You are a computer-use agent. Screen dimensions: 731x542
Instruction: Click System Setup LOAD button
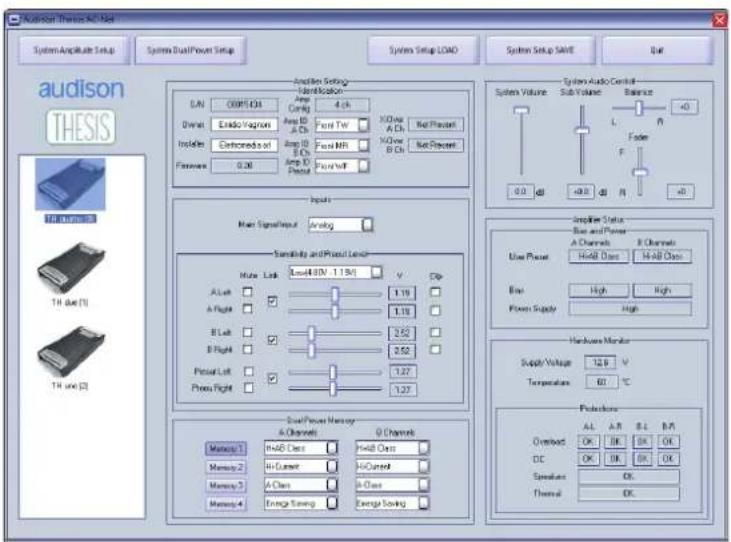423,50
